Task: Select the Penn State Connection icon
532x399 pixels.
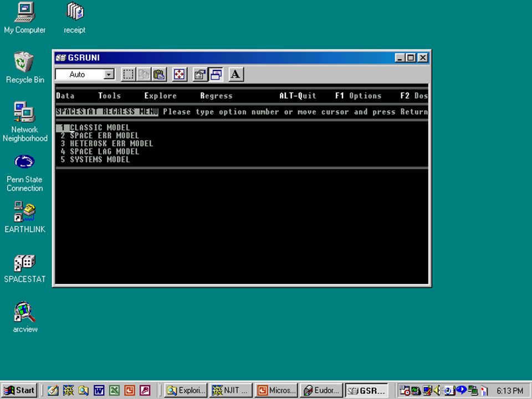Action: (x=25, y=173)
